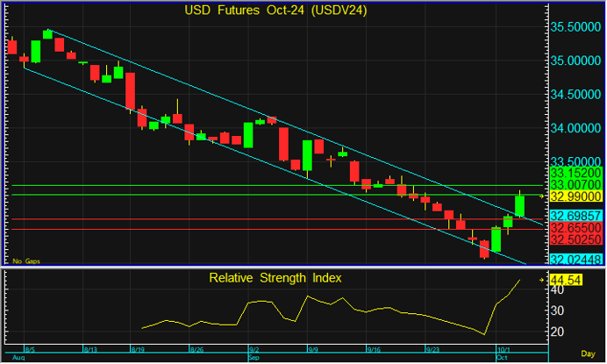Click the 10/1 date on time axis
This screenshot has height=364, width=607.
click(504, 350)
